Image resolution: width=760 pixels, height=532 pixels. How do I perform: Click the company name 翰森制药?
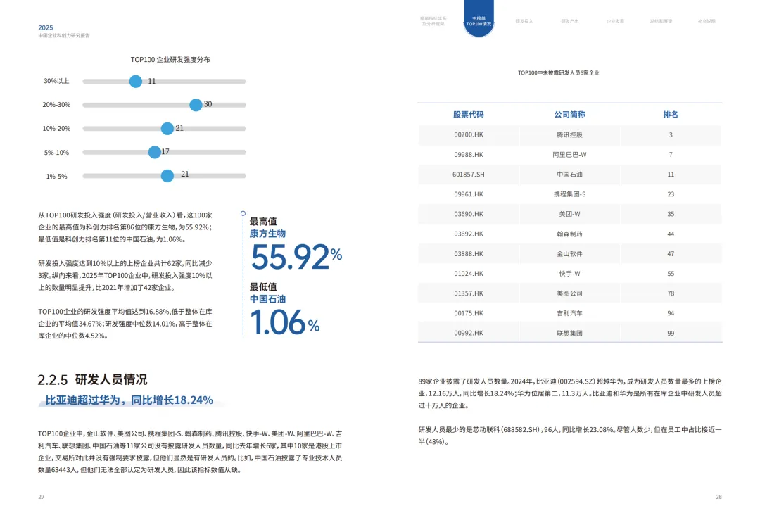point(569,234)
